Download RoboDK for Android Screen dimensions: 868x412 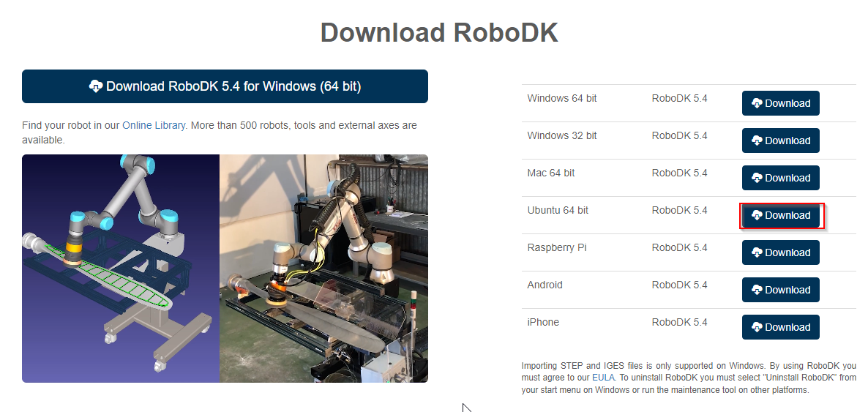click(x=780, y=290)
